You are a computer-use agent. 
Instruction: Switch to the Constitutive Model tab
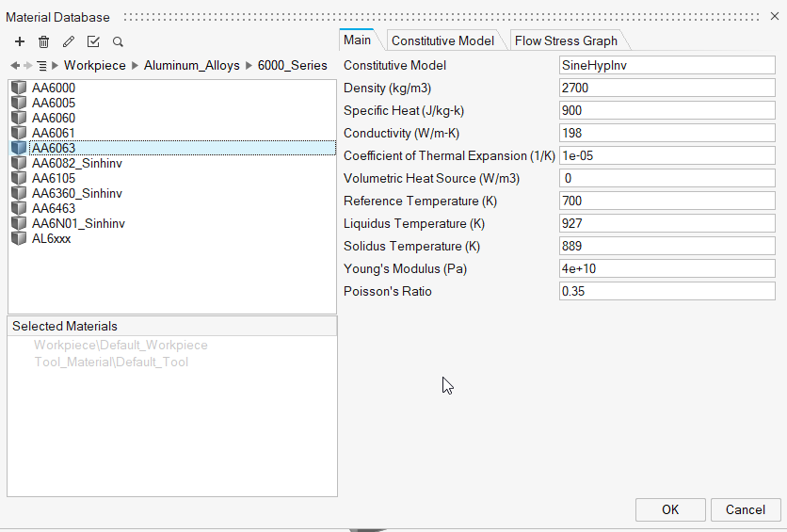(x=442, y=40)
